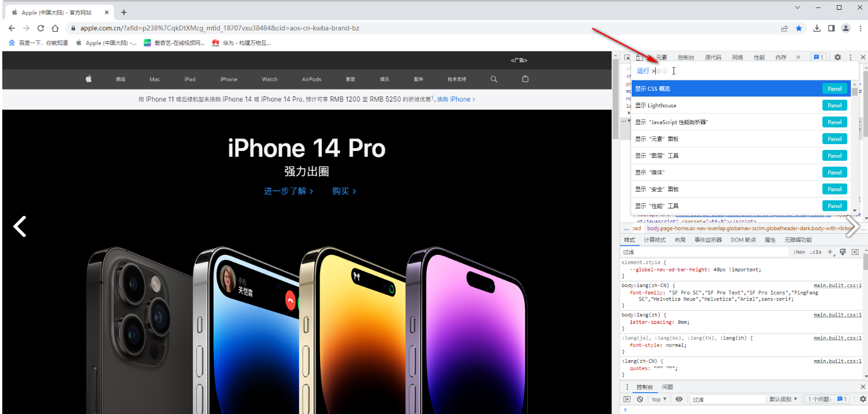Switch to 计算样式 tab in styles pane
Viewport: 868px width, 414px height.
pyautogui.click(x=655, y=240)
